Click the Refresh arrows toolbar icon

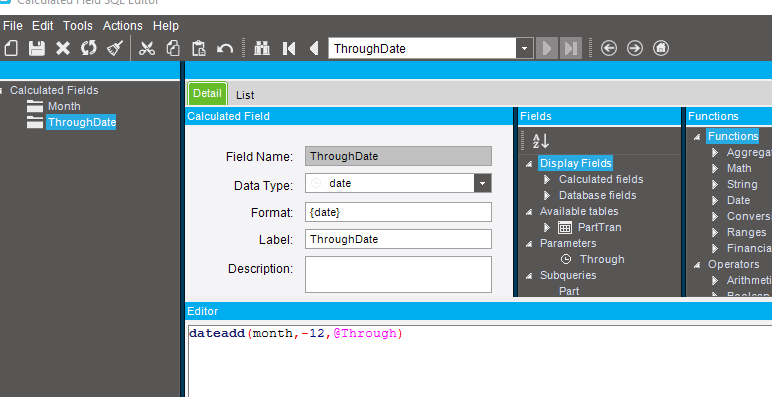[x=89, y=48]
